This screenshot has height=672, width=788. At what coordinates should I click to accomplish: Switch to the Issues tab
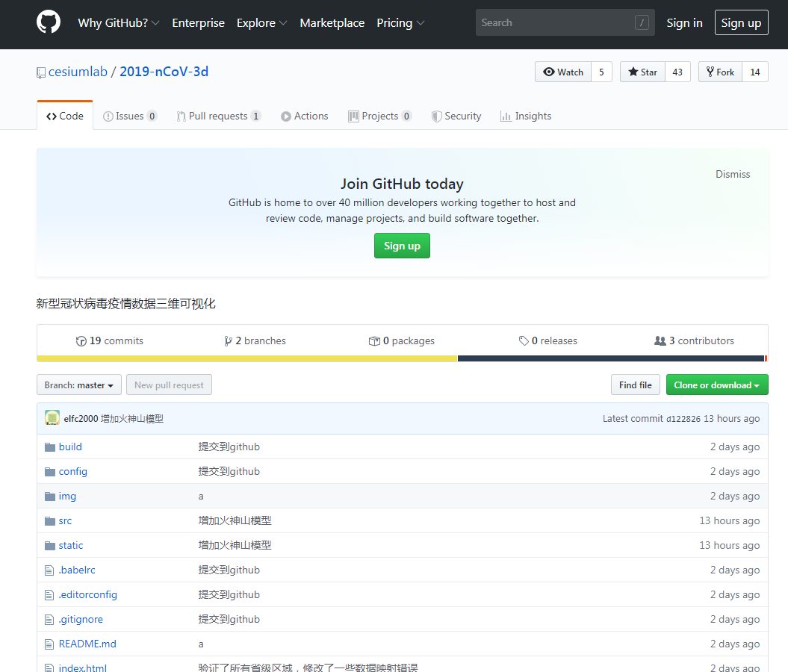coord(130,116)
